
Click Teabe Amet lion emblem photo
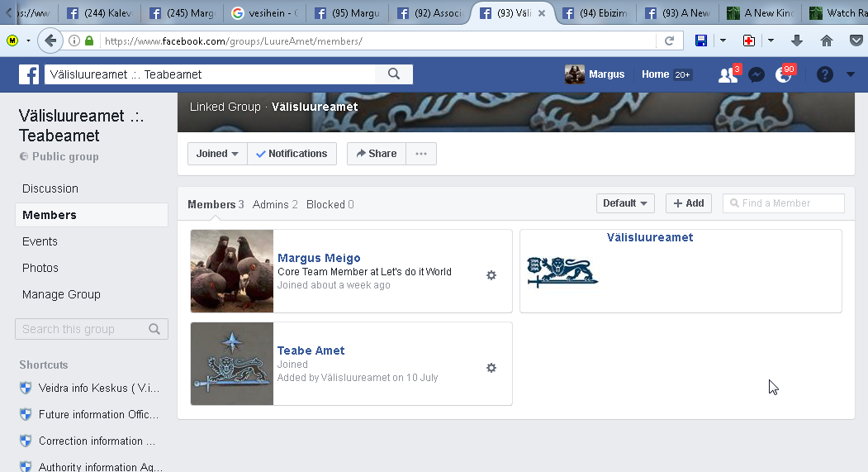[232, 364]
